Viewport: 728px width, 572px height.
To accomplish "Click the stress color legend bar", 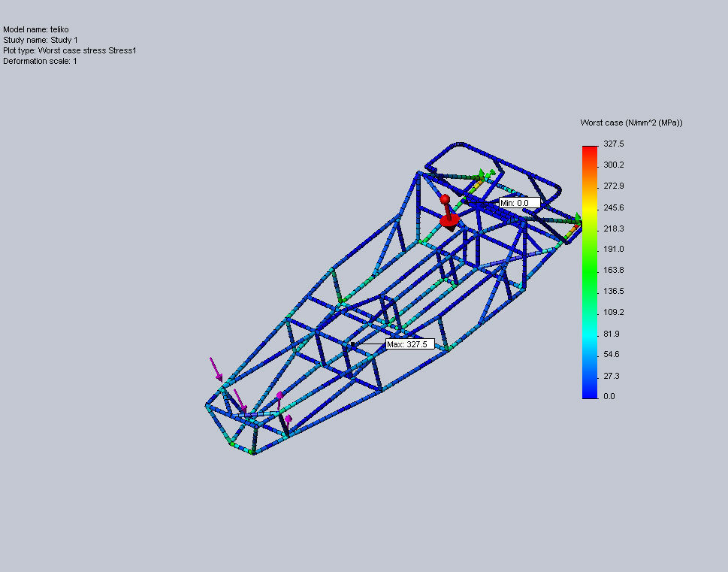I will pyautogui.click(x=590, y=272).
